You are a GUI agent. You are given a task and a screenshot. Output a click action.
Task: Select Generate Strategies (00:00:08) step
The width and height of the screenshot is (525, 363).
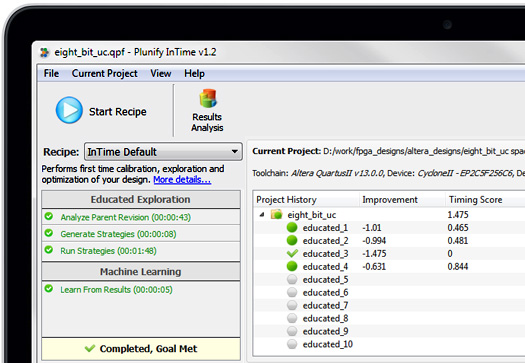pyautogui.click(x=141, y=233)
